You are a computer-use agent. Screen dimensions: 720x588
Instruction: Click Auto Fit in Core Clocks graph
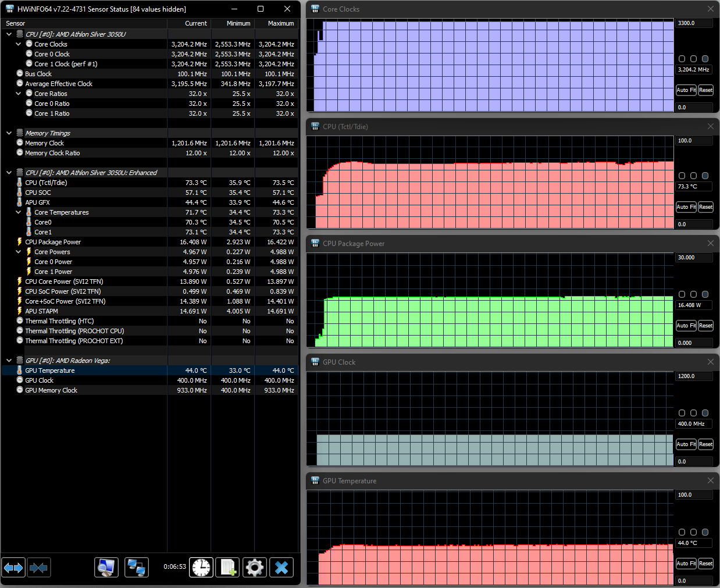tap(686, 90)
